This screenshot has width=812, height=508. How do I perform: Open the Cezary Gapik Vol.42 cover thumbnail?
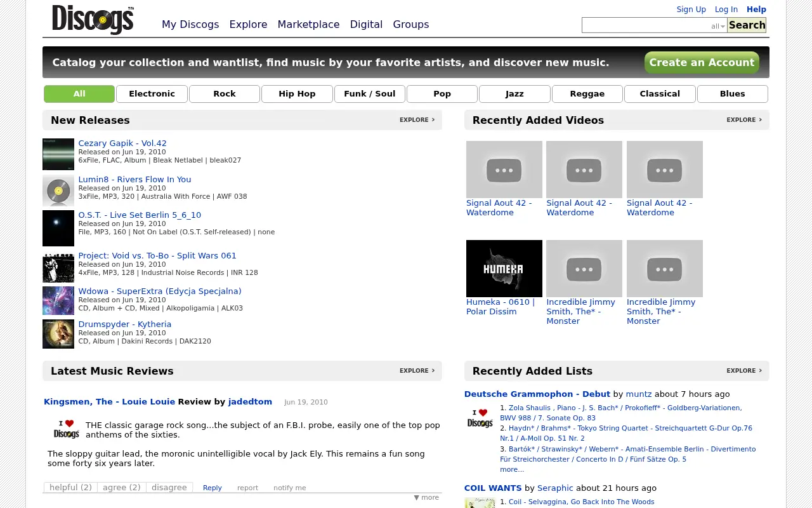(58, 154)
